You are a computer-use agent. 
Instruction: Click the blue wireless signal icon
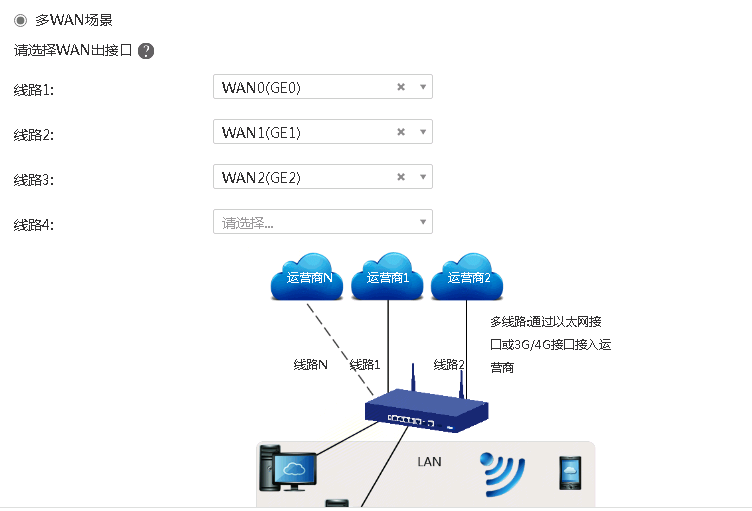pyautogui.click(x=502, y=474)
